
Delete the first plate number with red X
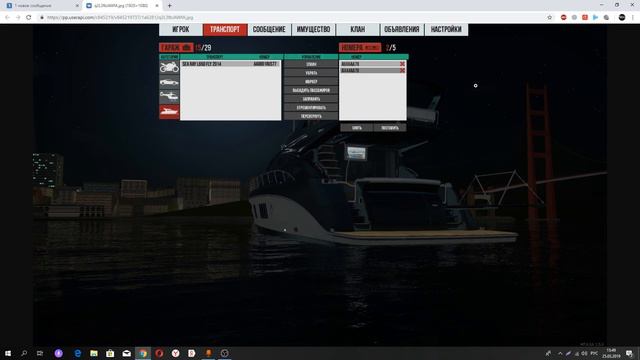(402, 64)
